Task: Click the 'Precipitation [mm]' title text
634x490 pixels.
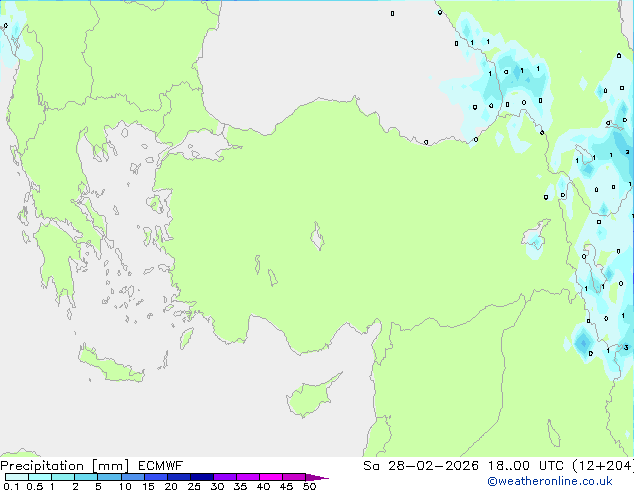Action: [x=65, y=466]
